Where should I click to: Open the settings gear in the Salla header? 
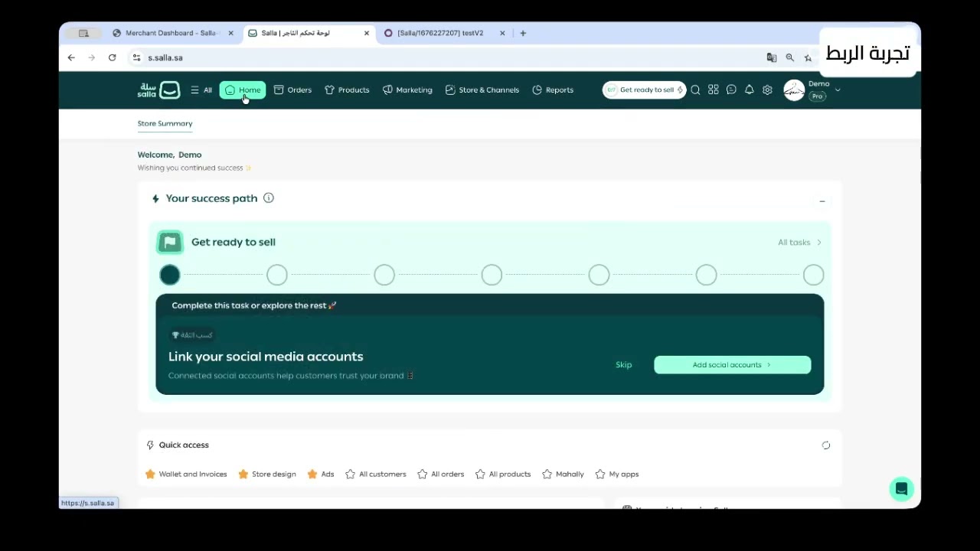click(x=767, y=90)
